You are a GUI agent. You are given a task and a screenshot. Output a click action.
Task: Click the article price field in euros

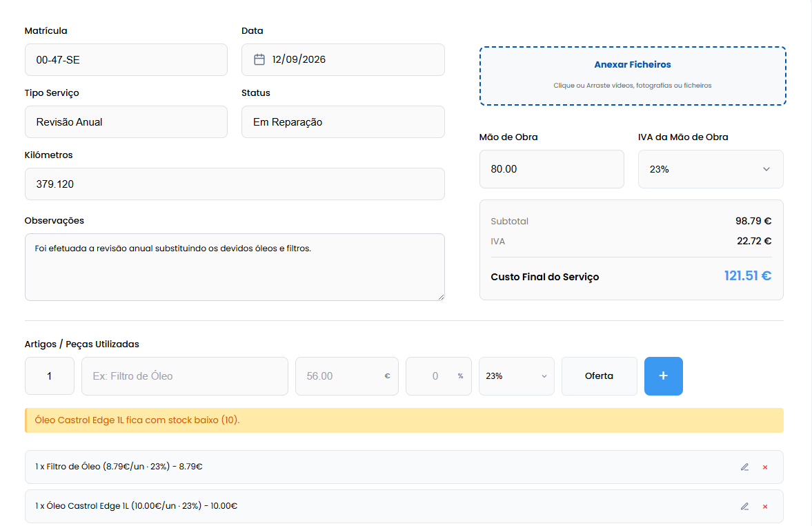coord(346,376)
